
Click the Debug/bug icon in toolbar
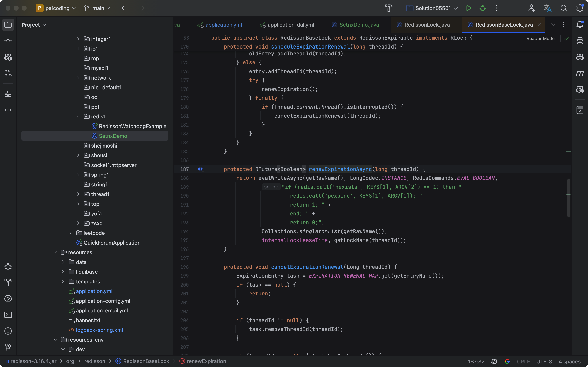point(482,8)
